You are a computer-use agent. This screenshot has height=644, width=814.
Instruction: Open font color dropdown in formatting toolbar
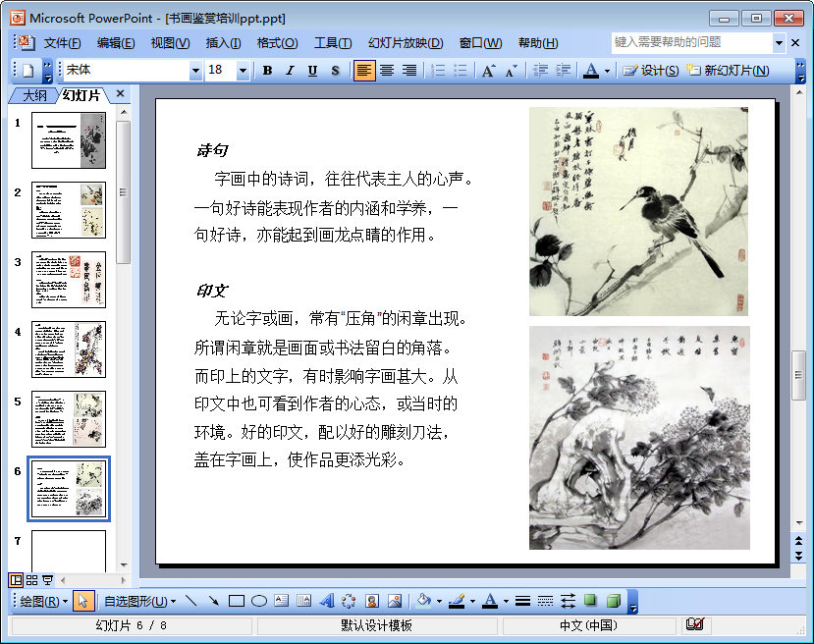[x=607, y=71]
